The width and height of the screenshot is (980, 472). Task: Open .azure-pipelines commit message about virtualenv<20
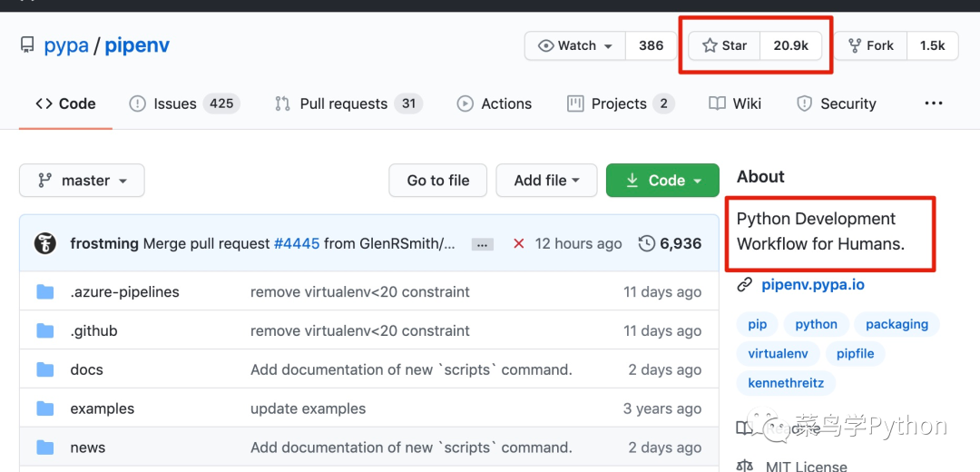[360, 292]
